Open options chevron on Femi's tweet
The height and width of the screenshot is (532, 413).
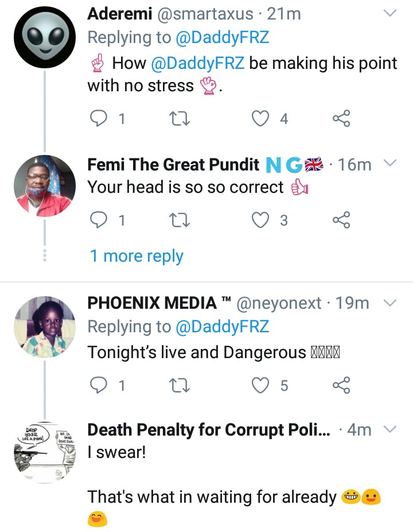coord(390,164)
